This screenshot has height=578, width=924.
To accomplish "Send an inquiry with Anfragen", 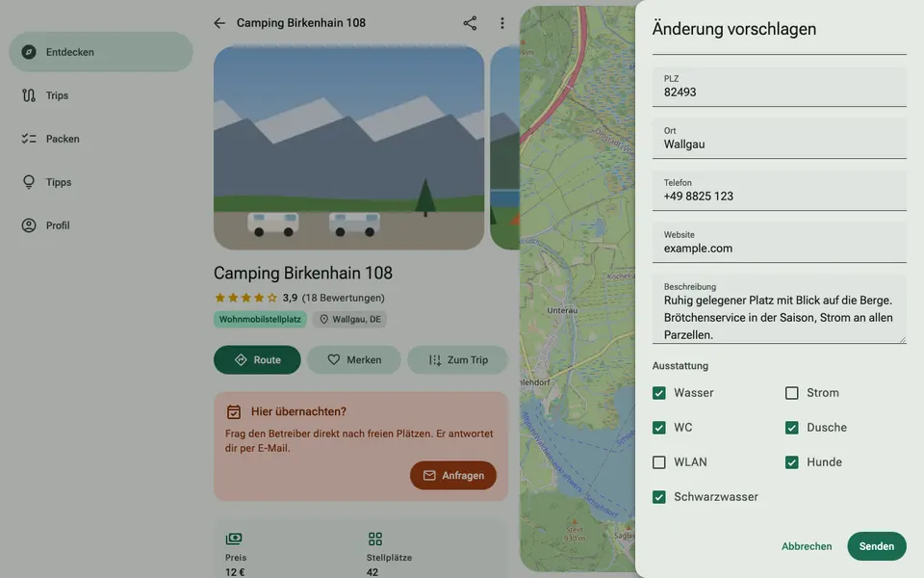I will tap(453, 475).
